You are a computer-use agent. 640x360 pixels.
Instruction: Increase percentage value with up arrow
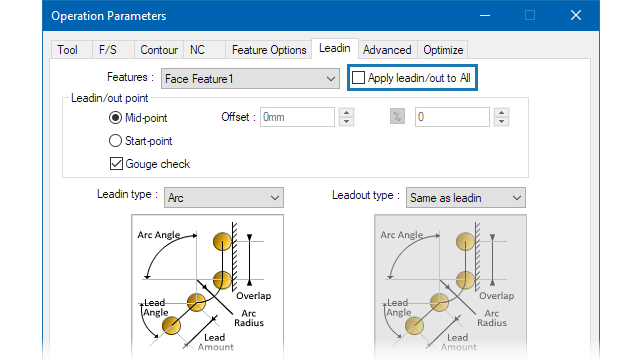tap(501, 113)
